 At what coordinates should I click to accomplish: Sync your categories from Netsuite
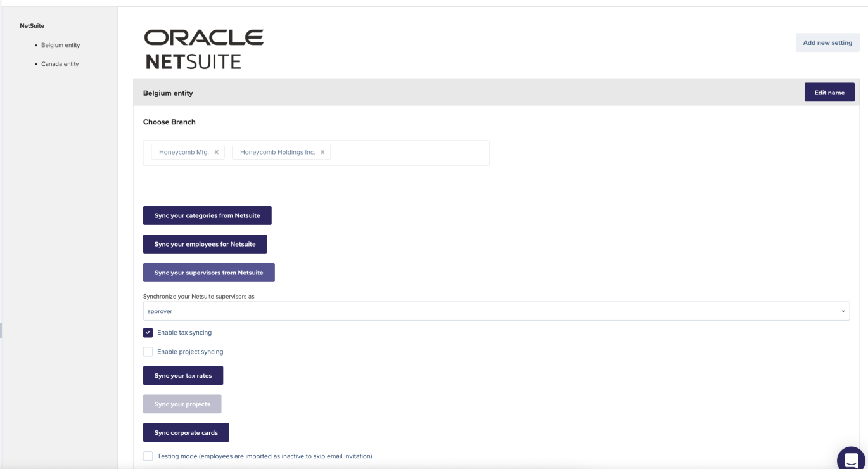click(x=207, y=215)
